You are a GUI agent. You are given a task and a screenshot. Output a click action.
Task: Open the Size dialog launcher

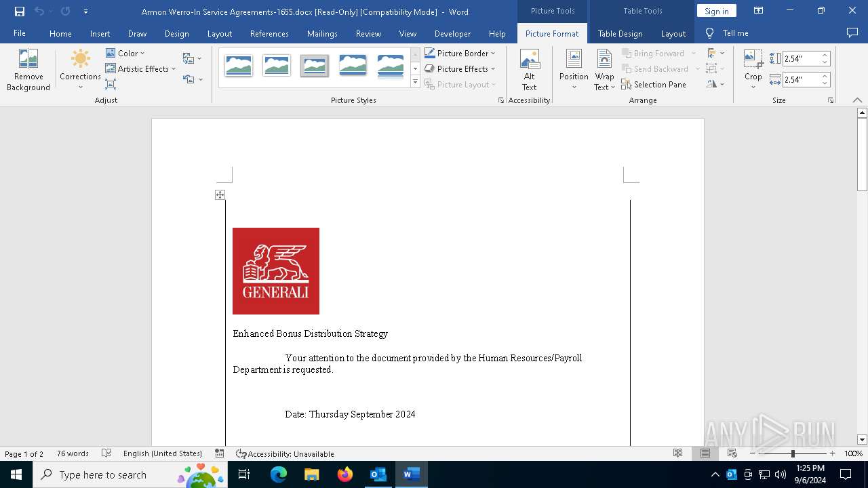point(830,100)
